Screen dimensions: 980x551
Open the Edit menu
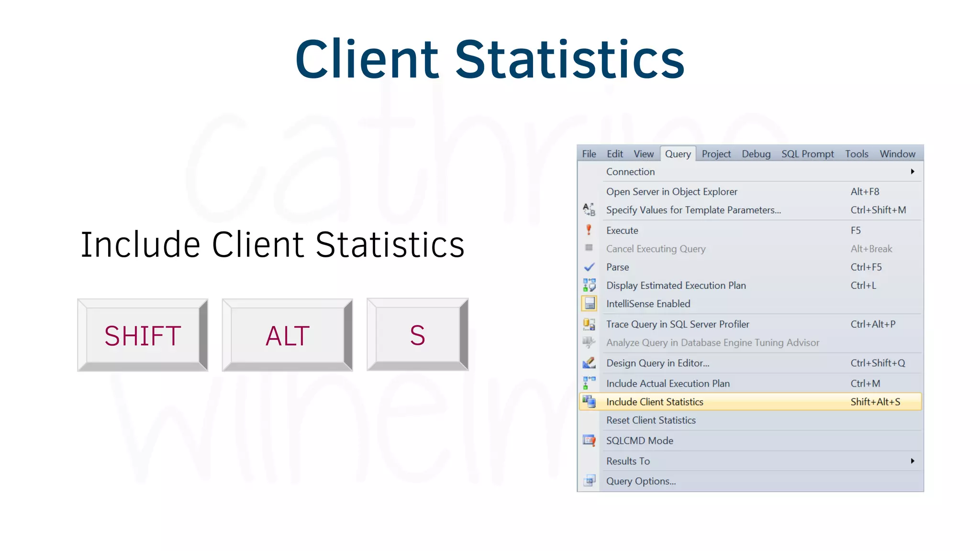click(x=615, y=154)
